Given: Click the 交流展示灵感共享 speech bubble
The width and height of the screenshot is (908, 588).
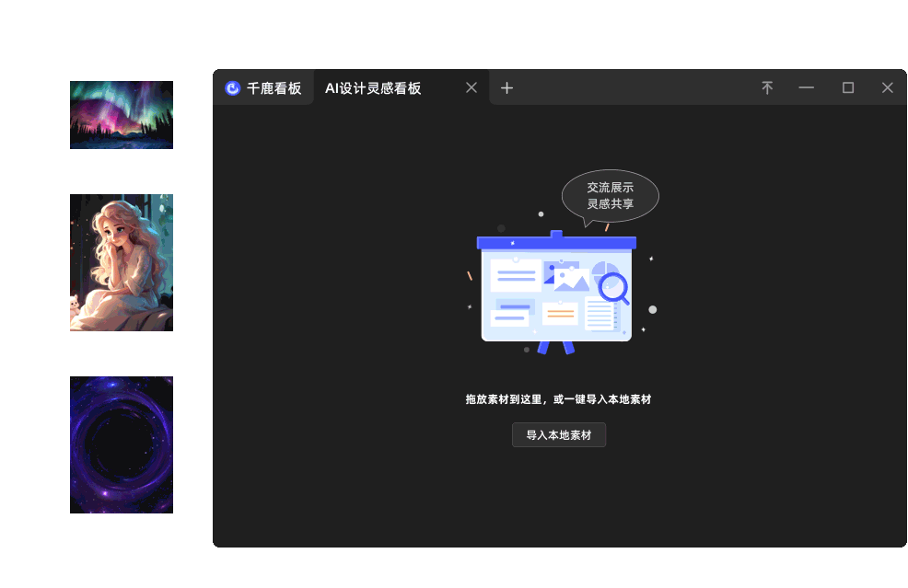Looking at the screenshot, I should pyautogui.click(x=610, y=195).
